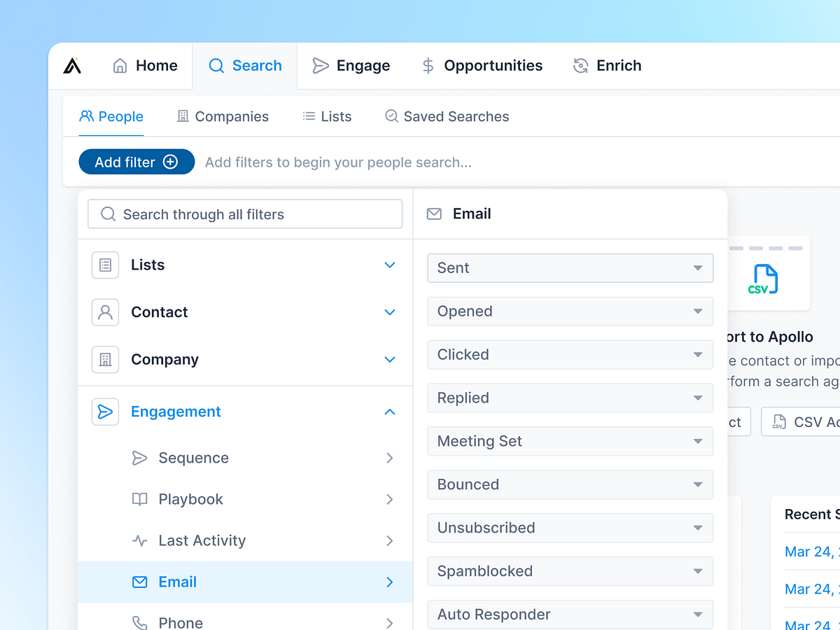Open the Playbook submenu arrow
The width and height of the screenshot is (840, 630).
pyautogui.click(x=390, y=499)
